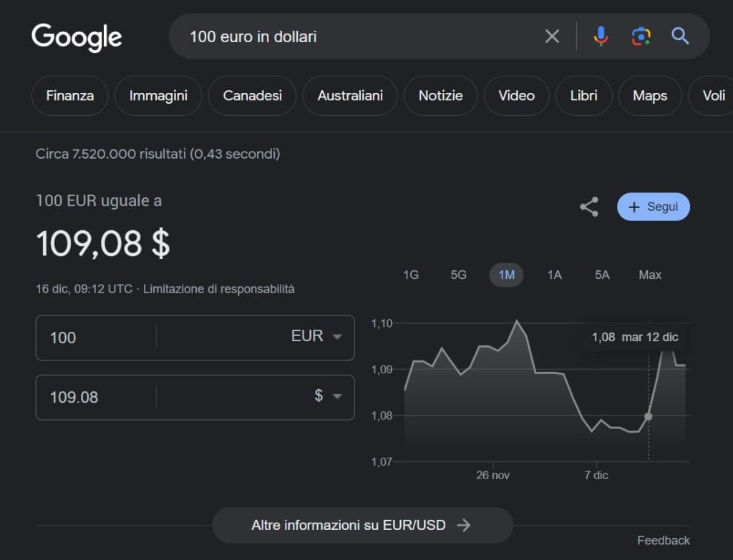This screenshot has height=560, width=733.
Task: Click the Limitazione di responsabilità link
Action: [x=219, y=290]
